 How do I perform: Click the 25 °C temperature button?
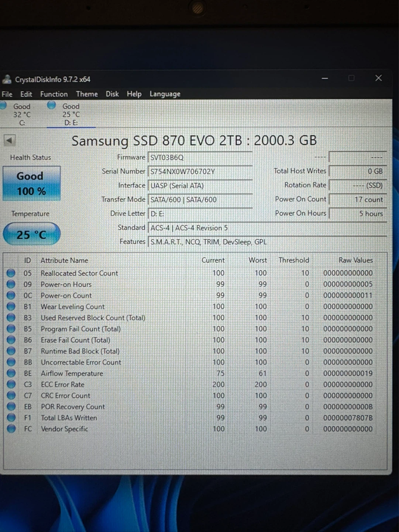point(32,234)
